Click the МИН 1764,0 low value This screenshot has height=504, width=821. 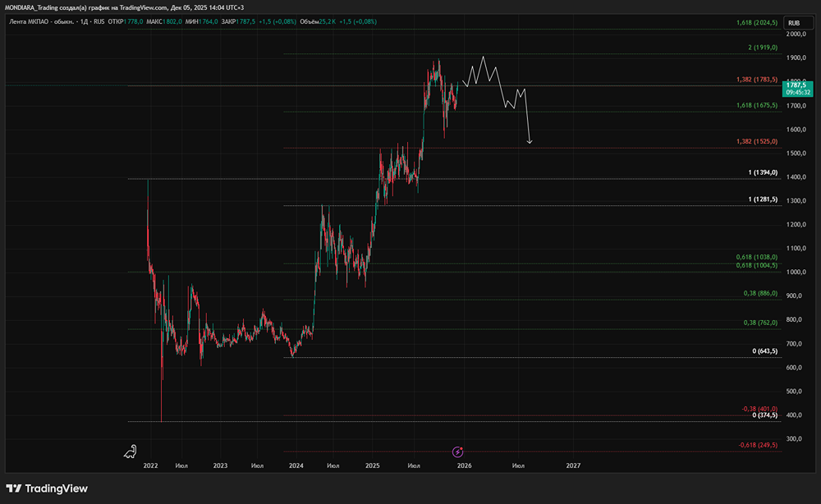[201, 21]
